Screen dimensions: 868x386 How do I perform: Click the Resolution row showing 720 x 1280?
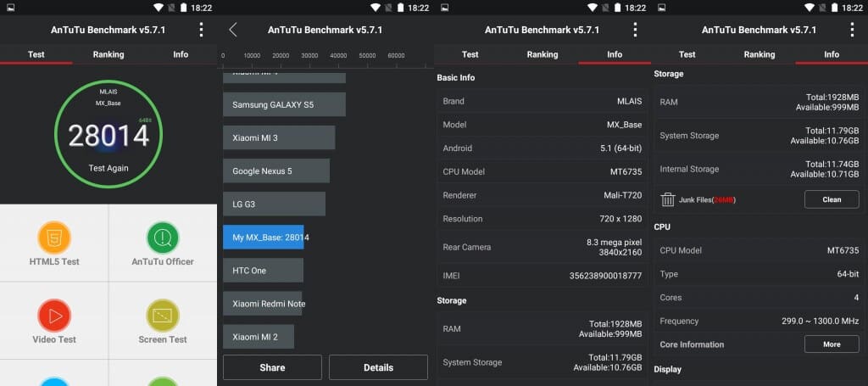click(x=542, y=219)
